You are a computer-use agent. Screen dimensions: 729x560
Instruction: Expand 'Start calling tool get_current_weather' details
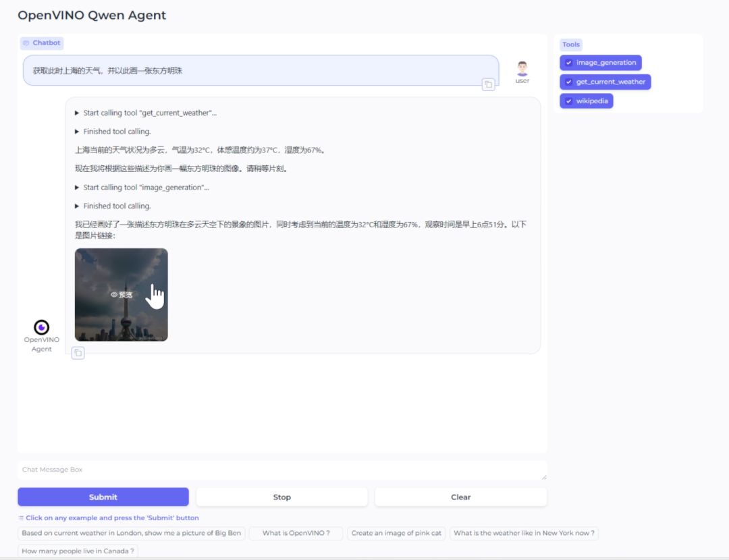click(x=146, y=113)
